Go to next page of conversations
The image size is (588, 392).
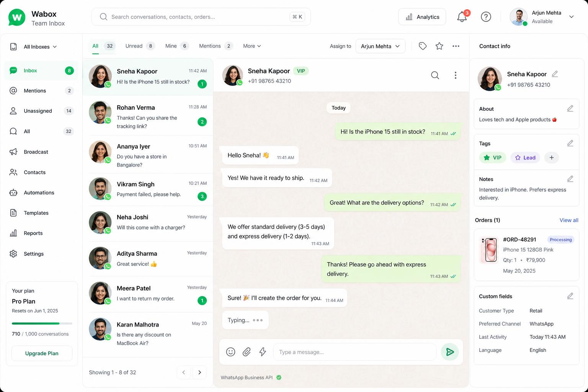199,372
